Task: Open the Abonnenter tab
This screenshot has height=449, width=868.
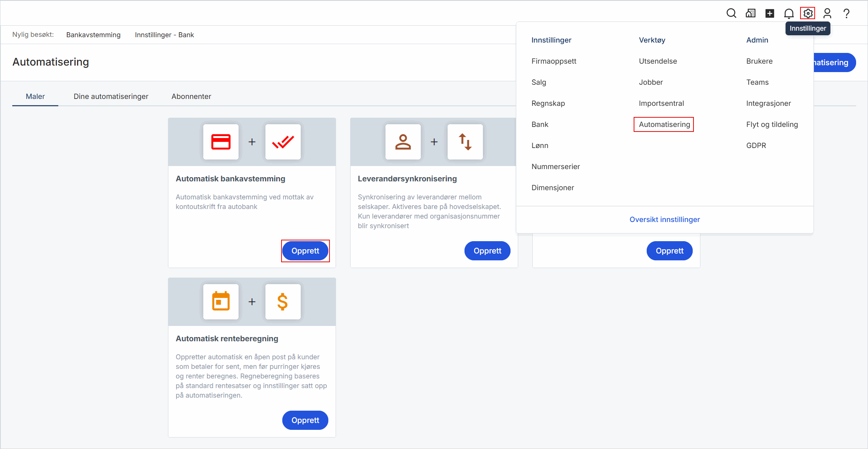Action: (191, 96)
